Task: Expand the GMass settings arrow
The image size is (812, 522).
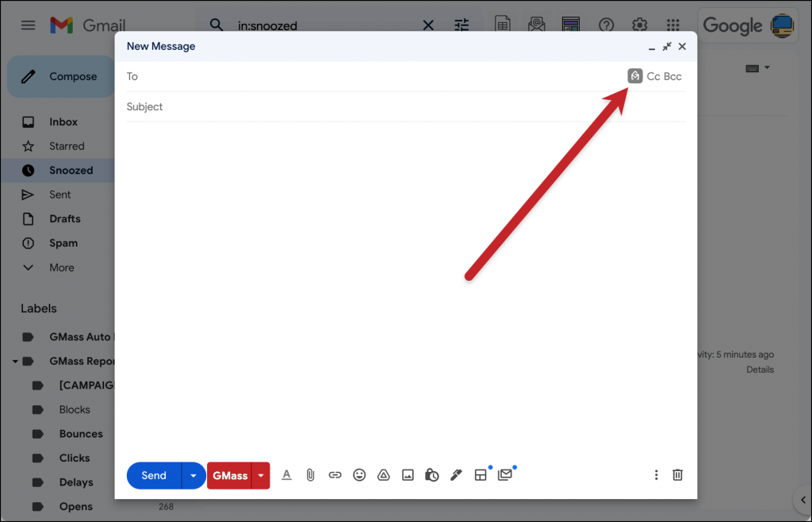Action: click(x=261, y=475)
